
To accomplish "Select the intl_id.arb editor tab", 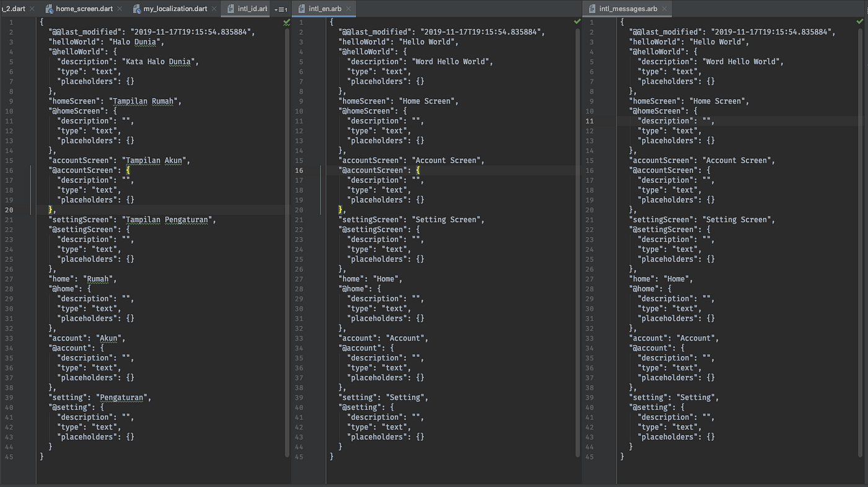I will (247, 9).
